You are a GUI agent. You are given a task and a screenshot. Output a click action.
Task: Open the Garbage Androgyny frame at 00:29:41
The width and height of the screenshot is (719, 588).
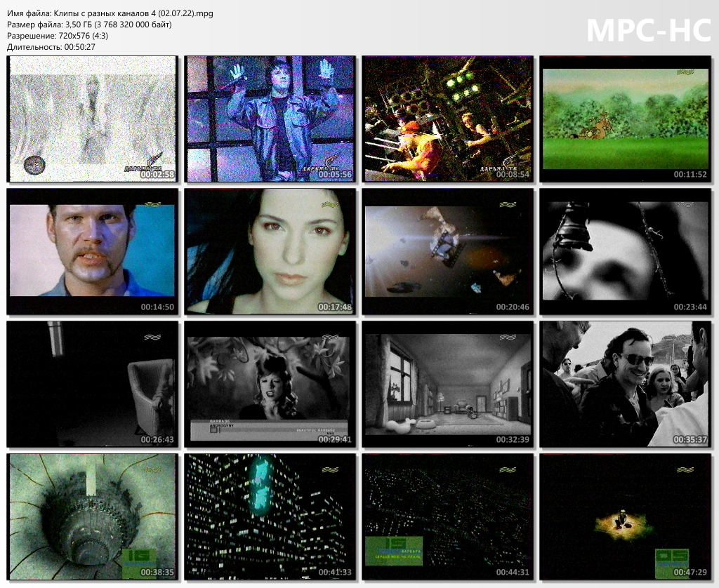(x=270, y=384)
